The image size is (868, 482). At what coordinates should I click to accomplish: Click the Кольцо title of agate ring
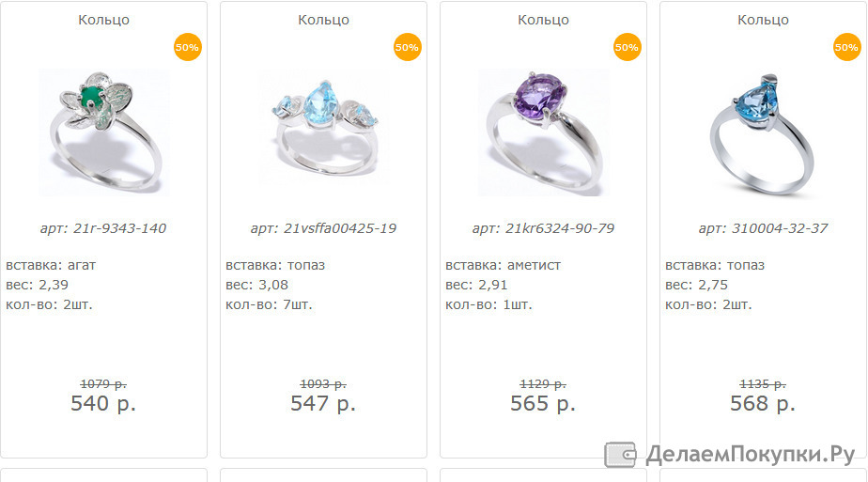(x=103, y=20)
